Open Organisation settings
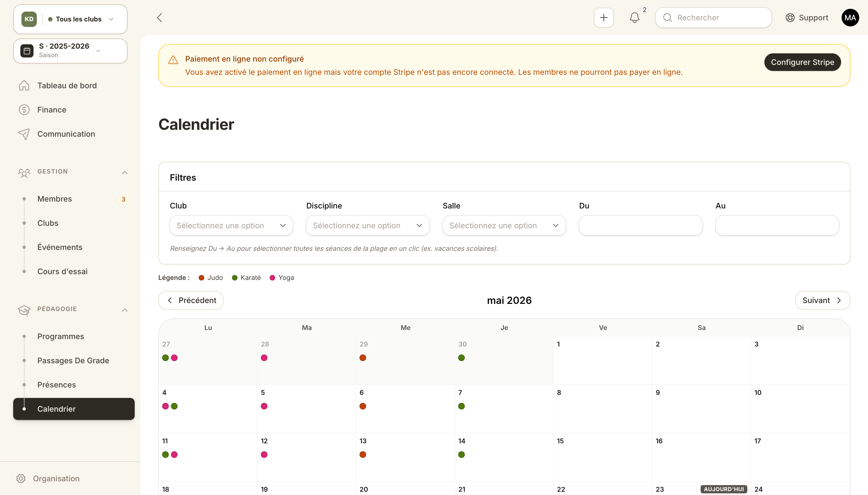This screenshot has height=495, width=868. tap(48, 478)
